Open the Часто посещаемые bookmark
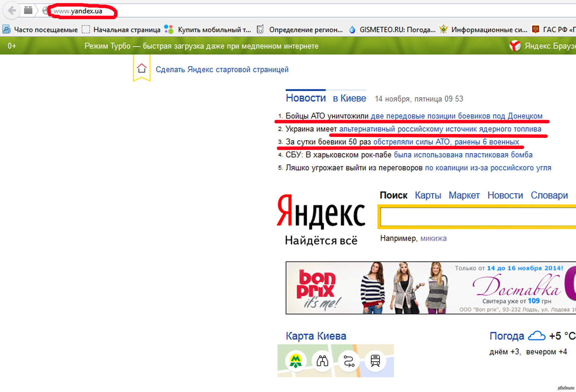Image resolution: width=576 pixels, height=392 pixels. [40, 30]
